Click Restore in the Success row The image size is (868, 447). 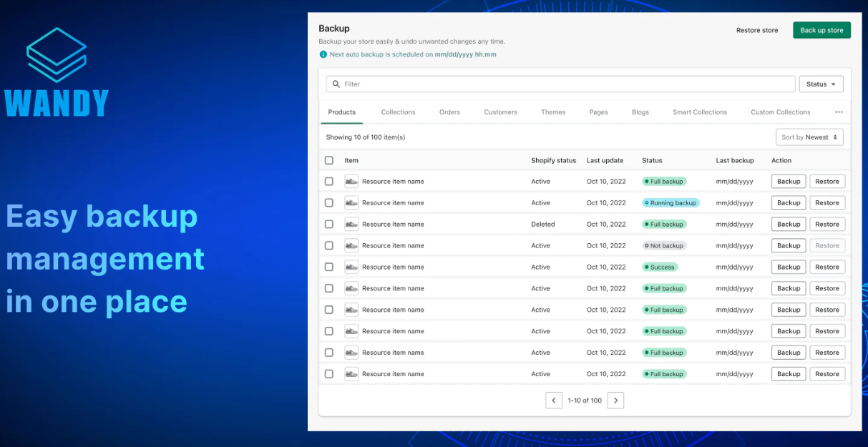(827, 267)
